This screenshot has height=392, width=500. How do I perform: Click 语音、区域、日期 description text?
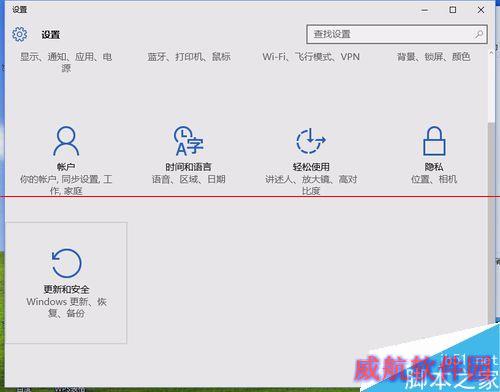click(x=189, y=179)
